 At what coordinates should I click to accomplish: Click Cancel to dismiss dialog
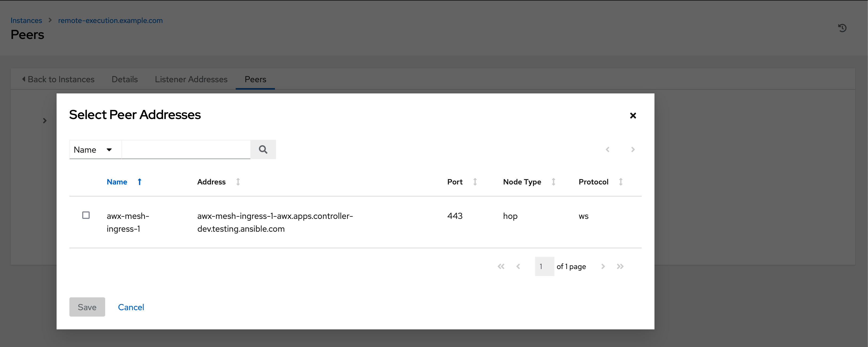(131, 307)
